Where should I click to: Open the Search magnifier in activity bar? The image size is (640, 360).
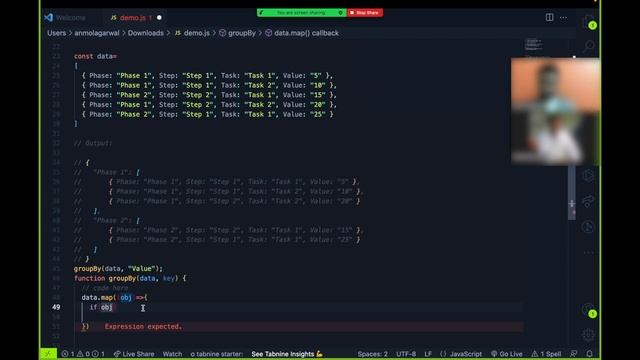588,46
